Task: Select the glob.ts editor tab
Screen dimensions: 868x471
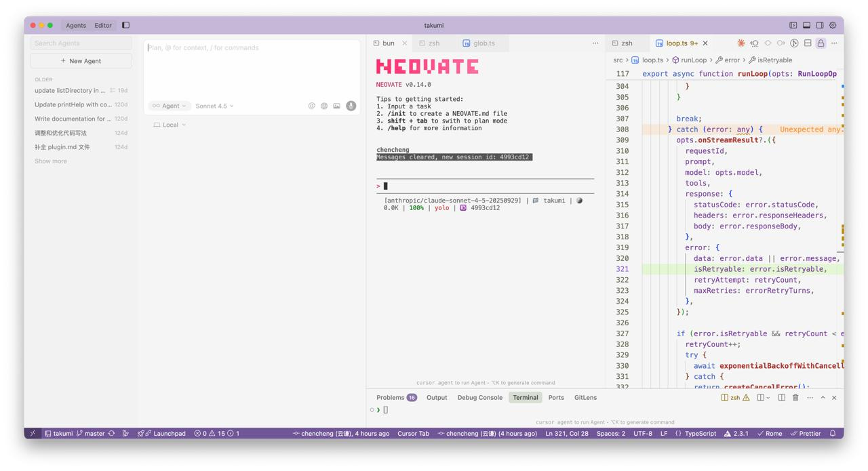Action: click(x=484, y=43)
